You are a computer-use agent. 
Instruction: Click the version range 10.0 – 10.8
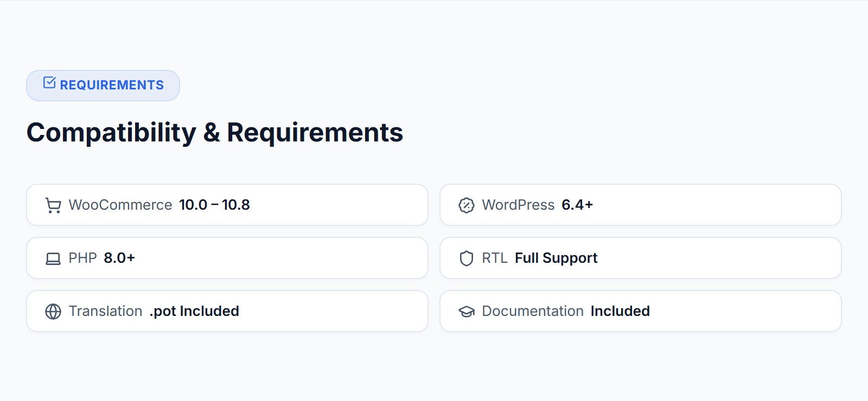214,205
